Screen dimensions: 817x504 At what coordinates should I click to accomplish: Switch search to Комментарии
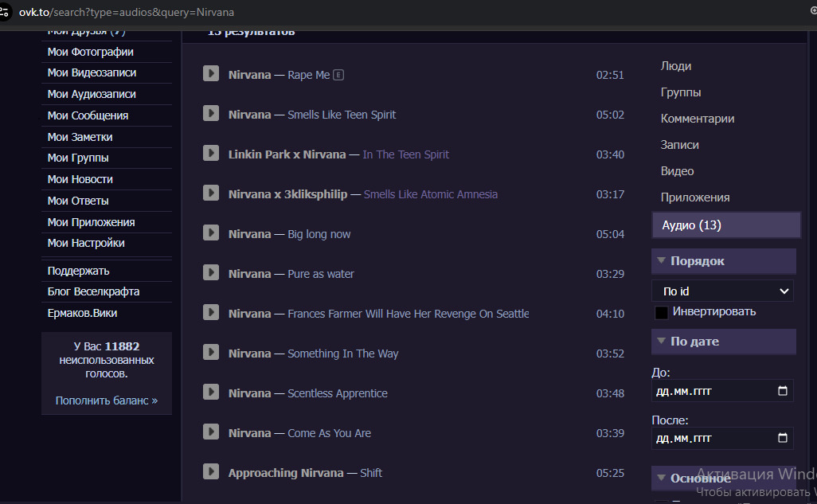(x=698, y=119)
